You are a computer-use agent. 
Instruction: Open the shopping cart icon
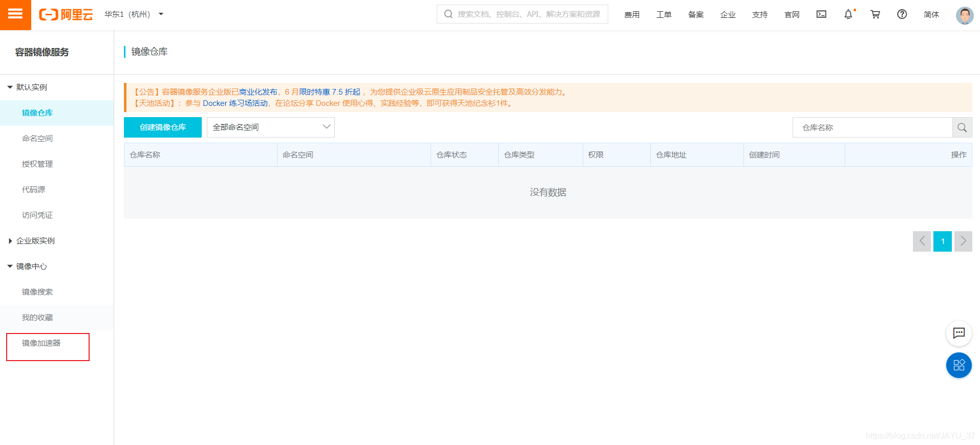pos(875,14)
